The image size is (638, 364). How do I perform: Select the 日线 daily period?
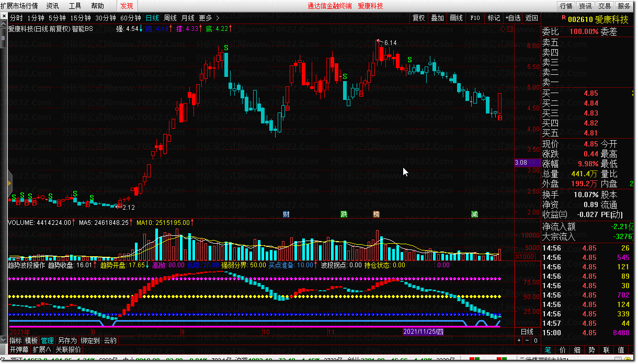click(x=153, y=18)
